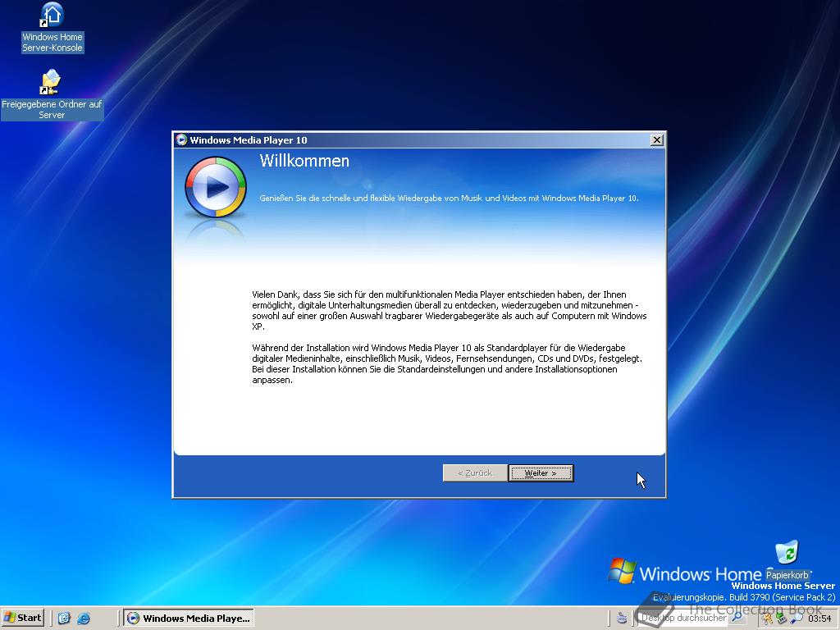
Task: Click the keys tray icon
Action: click(768, 619)
